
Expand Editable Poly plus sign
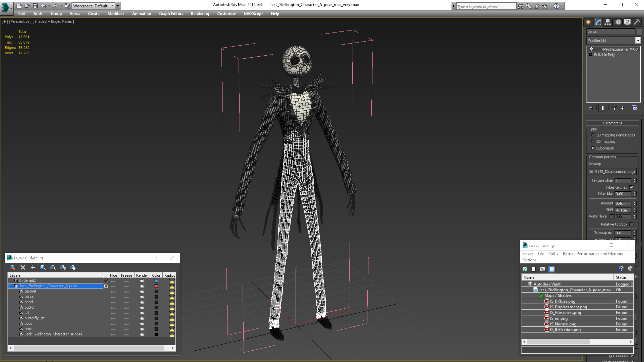(591, 55)
